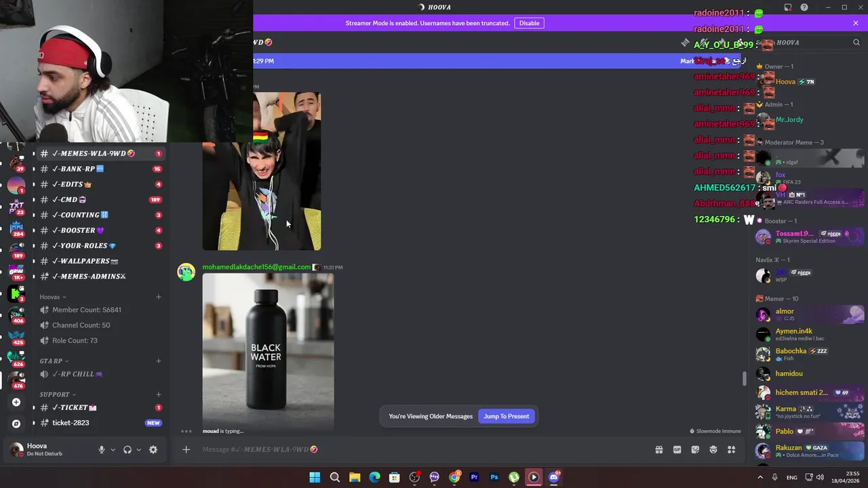Open Windows taskbar search
This screenshot has width=868, height=488.
click(334, 477)
